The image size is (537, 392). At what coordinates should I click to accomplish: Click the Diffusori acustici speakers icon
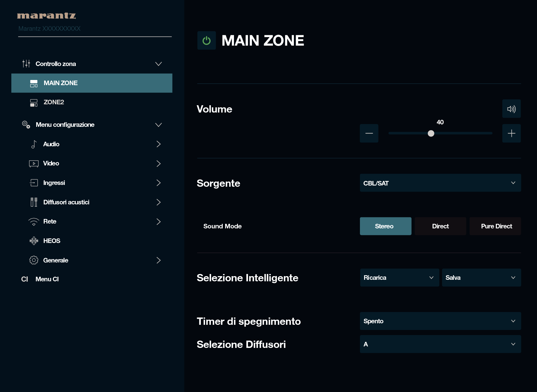(34, 202)
